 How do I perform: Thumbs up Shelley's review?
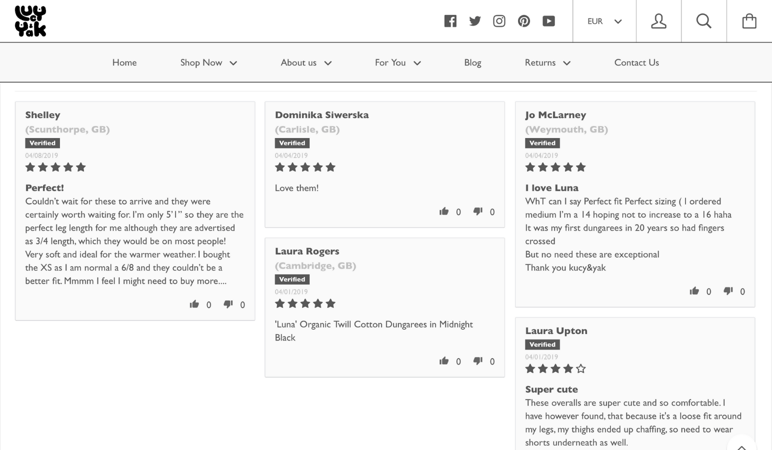coord(194,304)
